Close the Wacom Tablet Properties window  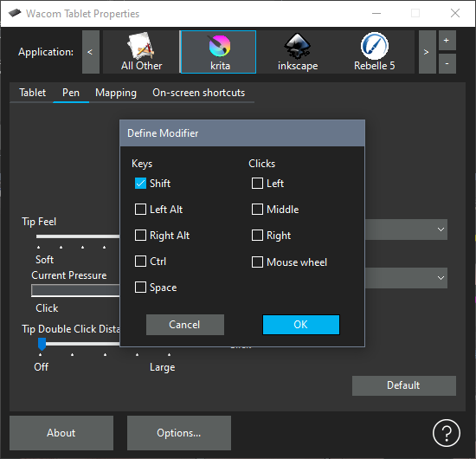(x=455, y=13)
